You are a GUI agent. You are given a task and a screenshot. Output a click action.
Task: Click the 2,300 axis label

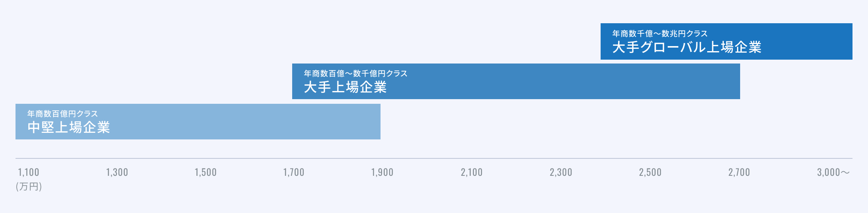coord(561,172)
